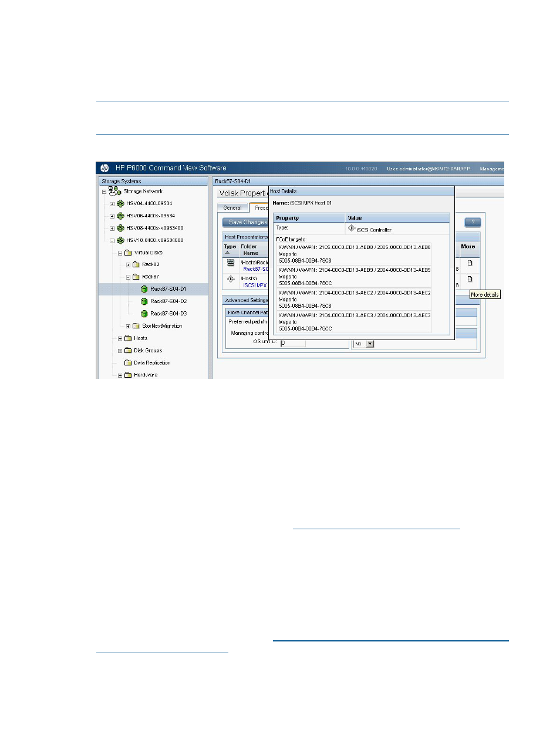
Task: Click the OS unit ID input field
Action: tap(293, 343)
